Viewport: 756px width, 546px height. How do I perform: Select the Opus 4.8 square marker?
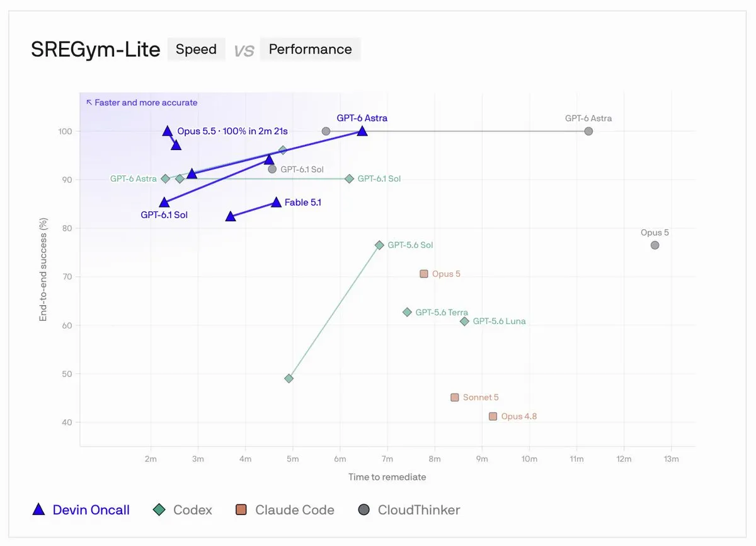(x=493, y=416)
